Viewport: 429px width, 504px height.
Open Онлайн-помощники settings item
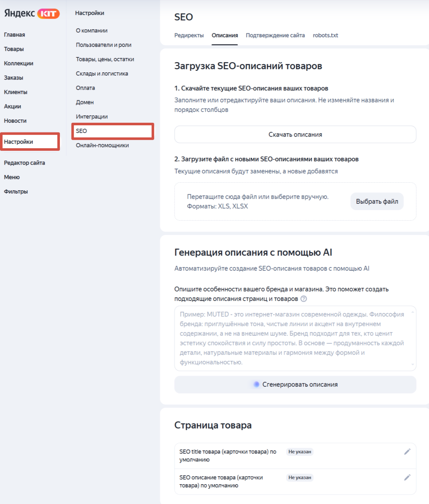[102, 145]
